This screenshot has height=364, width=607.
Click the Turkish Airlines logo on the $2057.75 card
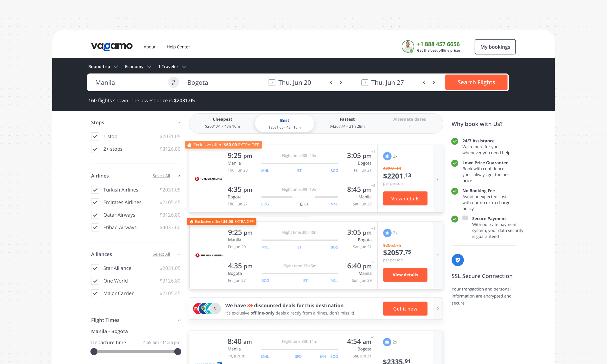(209, 255)
